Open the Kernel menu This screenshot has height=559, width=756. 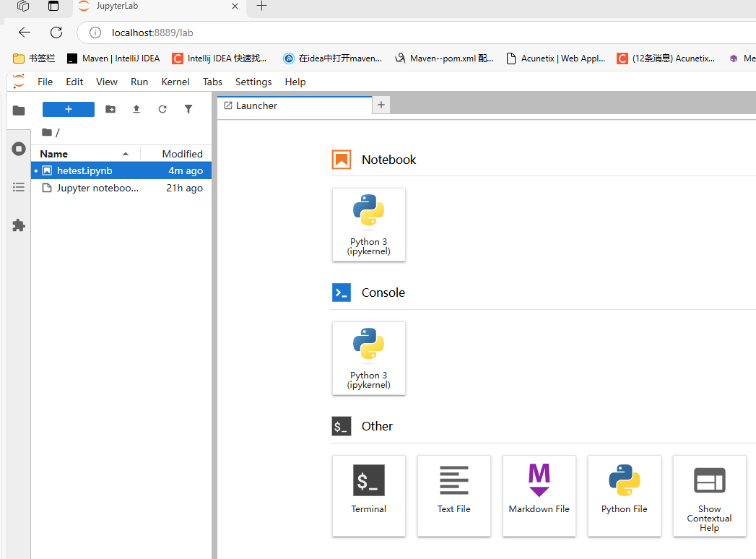(x=175, y=82)
